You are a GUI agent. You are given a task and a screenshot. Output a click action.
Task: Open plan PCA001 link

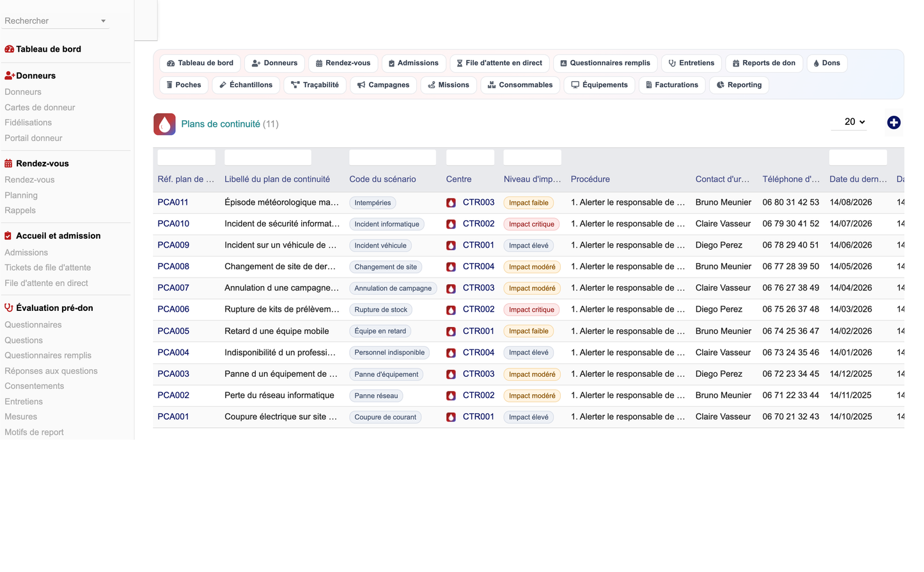click(x=173, y=417)
